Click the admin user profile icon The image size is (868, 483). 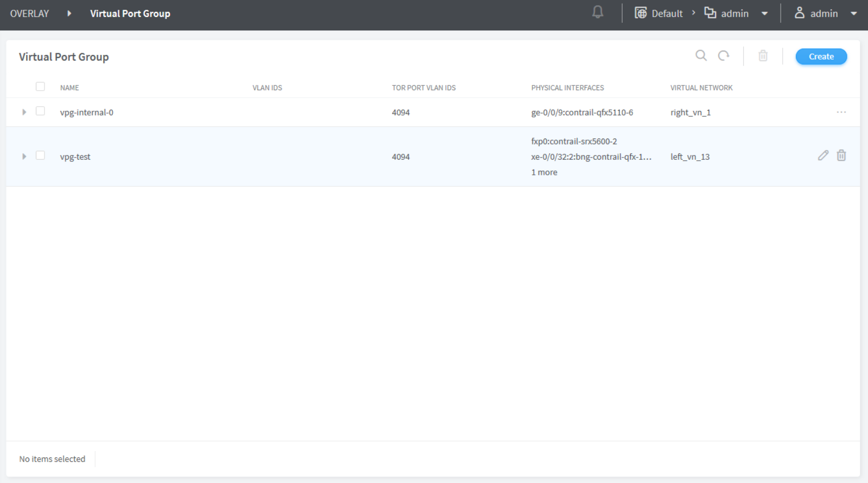(x=800, y=12)
